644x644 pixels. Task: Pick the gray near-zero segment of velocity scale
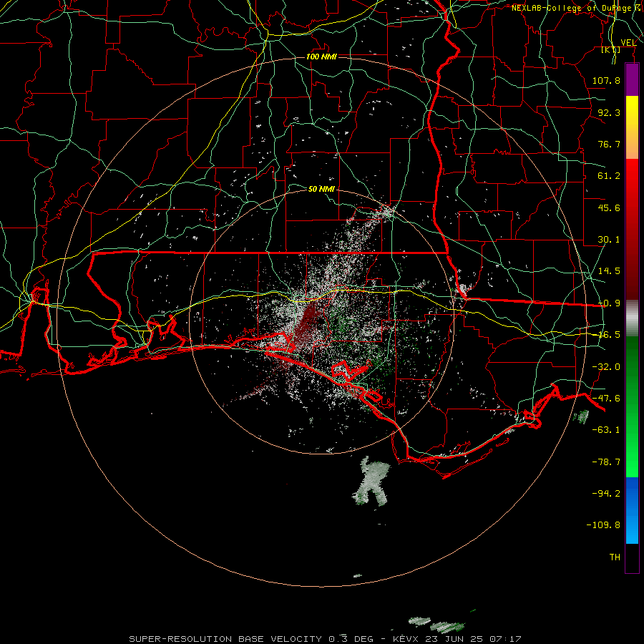tap(632, 318)
